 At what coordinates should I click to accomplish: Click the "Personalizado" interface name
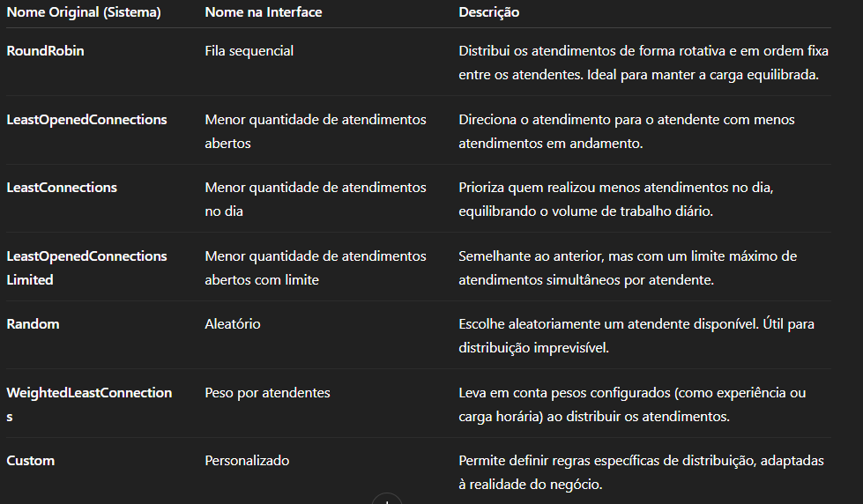[247, 461]
